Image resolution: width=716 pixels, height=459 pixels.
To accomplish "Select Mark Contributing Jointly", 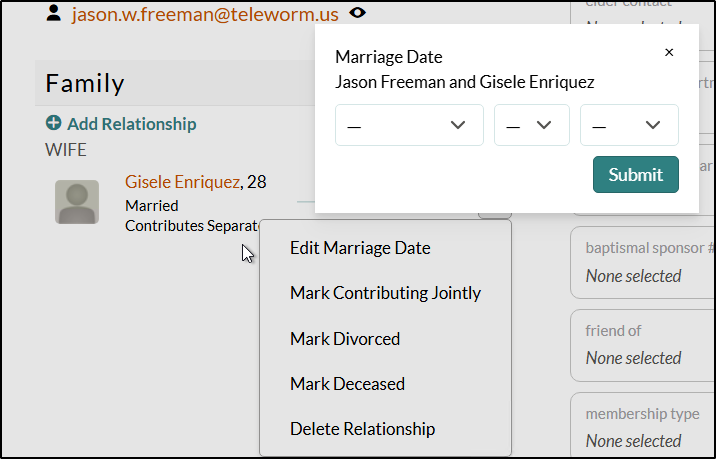I will coord(385,293).
